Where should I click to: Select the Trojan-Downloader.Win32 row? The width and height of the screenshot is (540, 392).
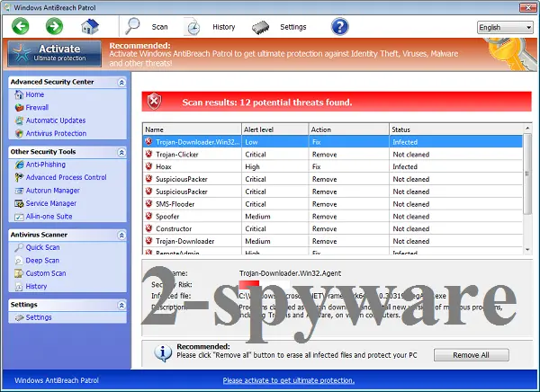tap(333, 142)
